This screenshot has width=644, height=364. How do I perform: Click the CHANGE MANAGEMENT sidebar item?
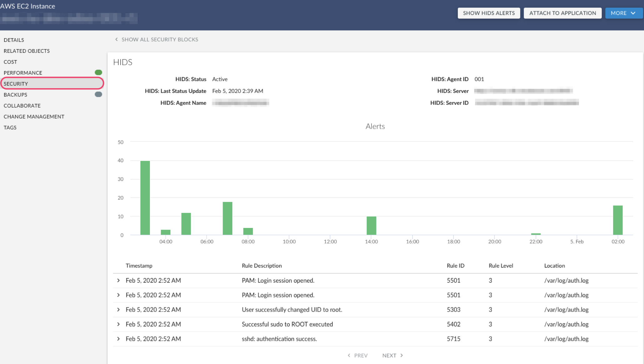coord(34,116)
